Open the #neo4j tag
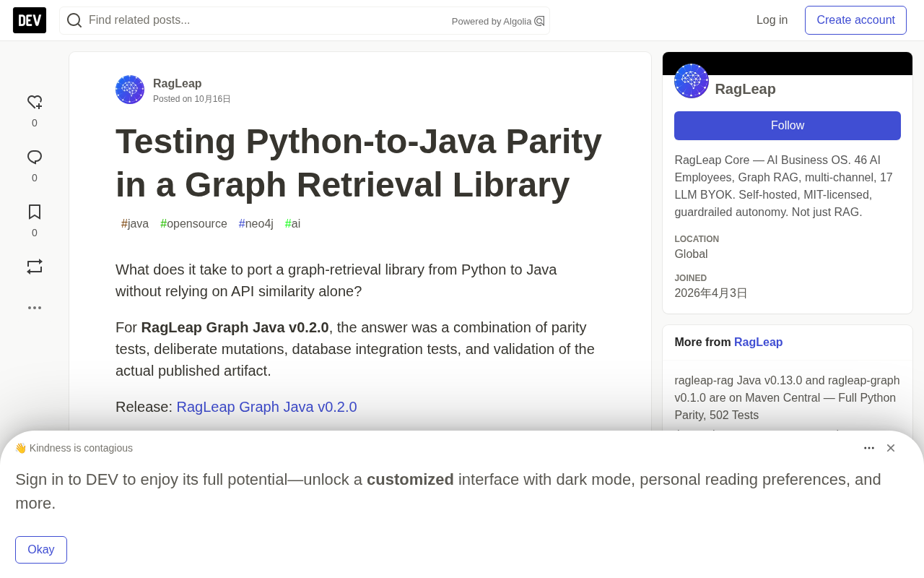Viewport: 924px width, 578px height. (256, 224)
